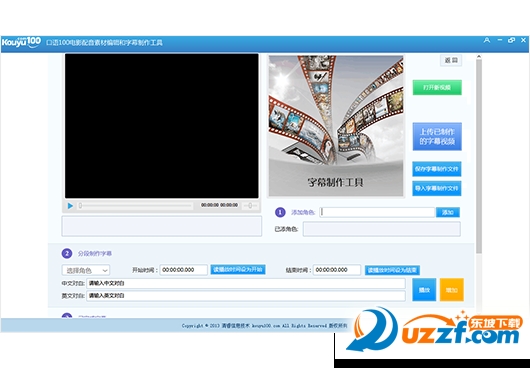Click the black video preview area
Viewport: 530px width, 368px height.
point(162,126)
